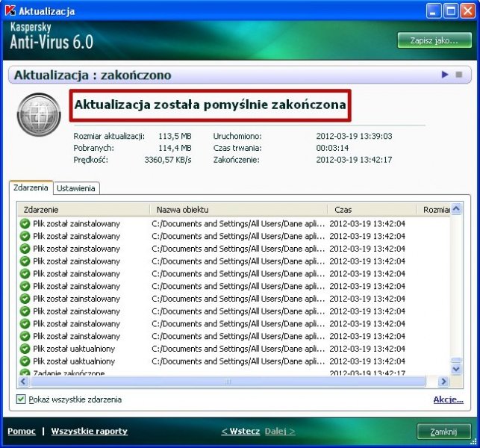
Task: Click the stop square icon in header
Action: (x=459, y=75)
